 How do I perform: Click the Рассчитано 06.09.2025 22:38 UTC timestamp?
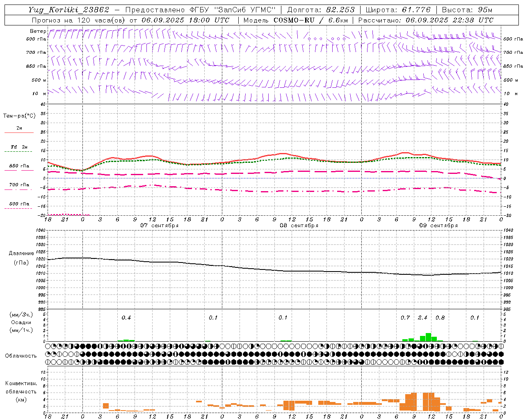point(426,20)
